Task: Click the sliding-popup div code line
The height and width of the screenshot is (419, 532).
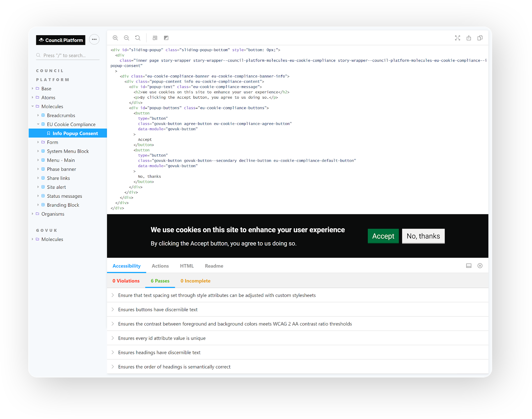Action: (196, 50)
